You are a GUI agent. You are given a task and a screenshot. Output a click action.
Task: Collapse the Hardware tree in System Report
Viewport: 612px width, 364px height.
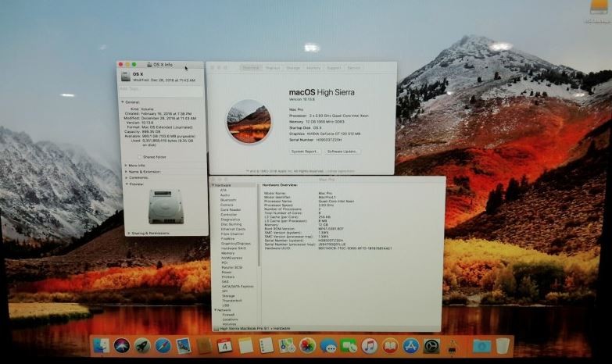(x=213, y=185)
